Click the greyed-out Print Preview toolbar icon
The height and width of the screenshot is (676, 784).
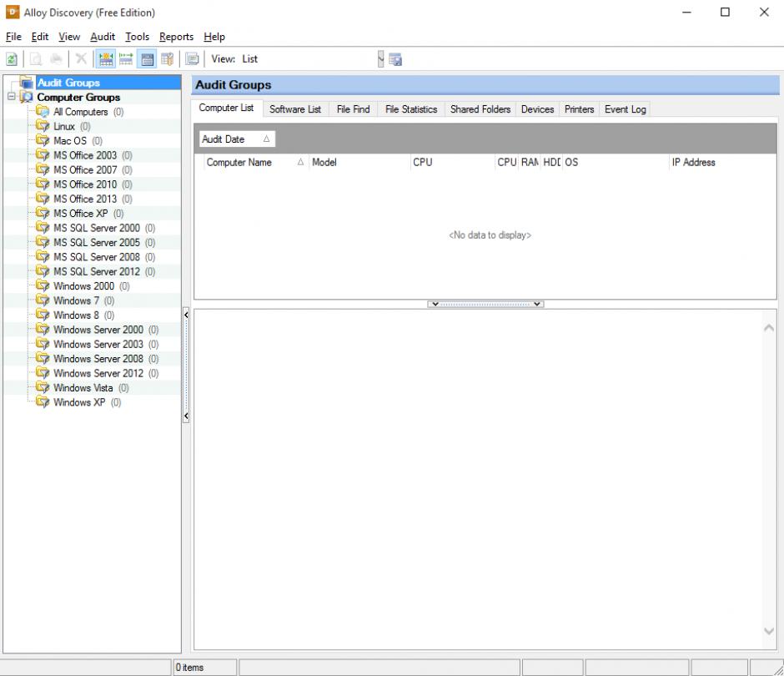(36, 59)
